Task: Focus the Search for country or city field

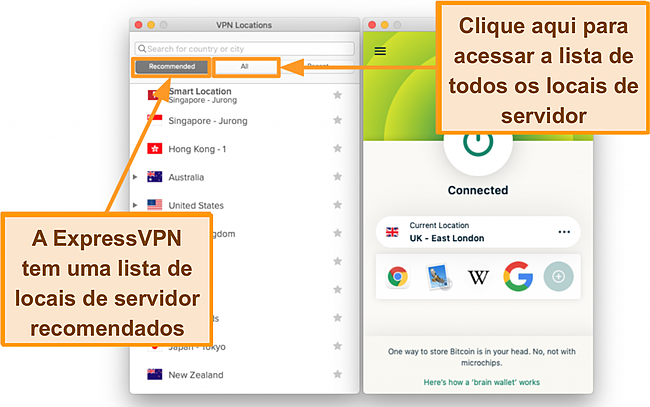Action: [x=245, y=48]
